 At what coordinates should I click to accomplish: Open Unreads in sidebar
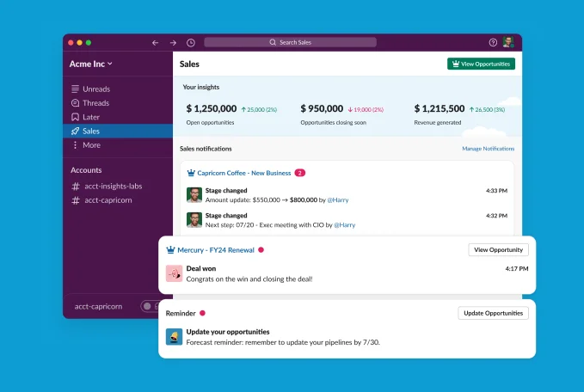pyautogui.click(x=118, y=89)
